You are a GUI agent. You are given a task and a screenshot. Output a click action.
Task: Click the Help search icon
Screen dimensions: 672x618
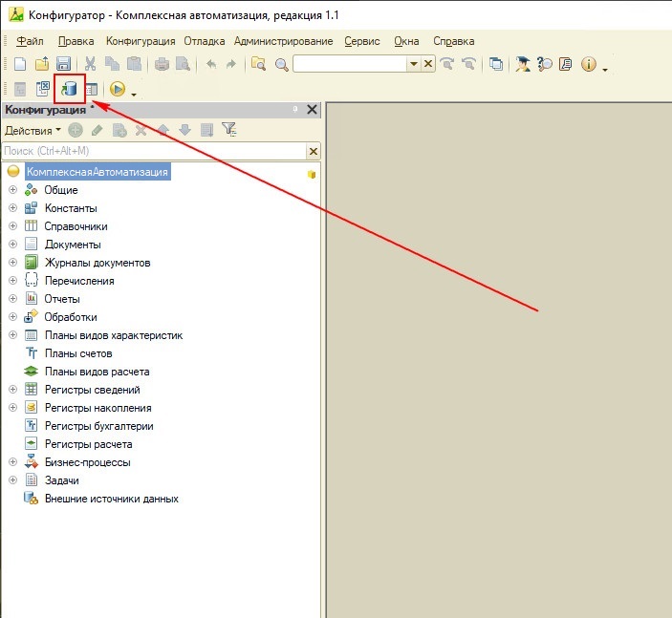coord(545,64)
